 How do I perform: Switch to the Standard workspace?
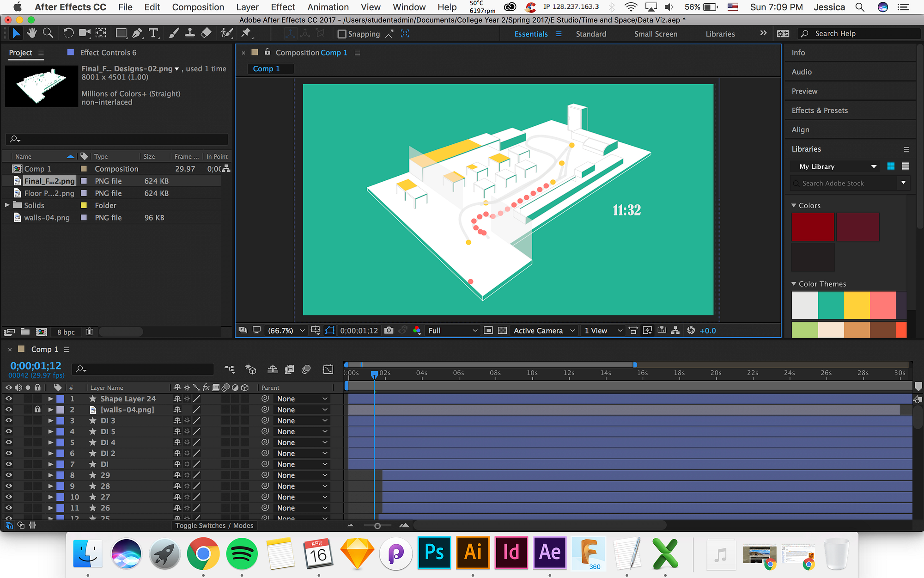591,34
